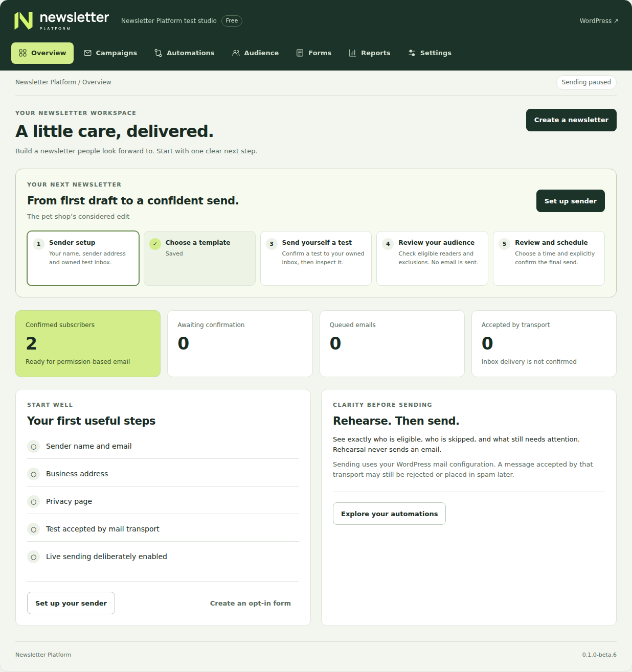
Task: Click the 'Rehearse. Then send.' heading
Action: pos(396,421)
